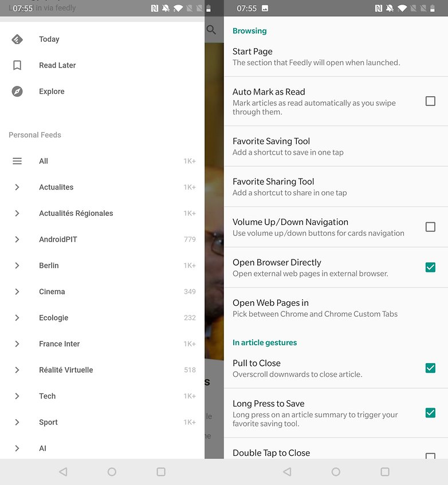Enable Volume Up/Down Navigation checkbox
448x485 pixels.
click(430, 227)
